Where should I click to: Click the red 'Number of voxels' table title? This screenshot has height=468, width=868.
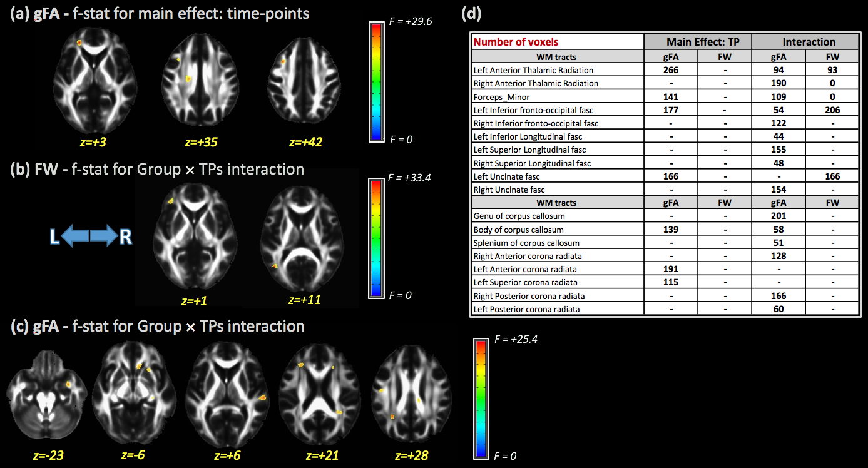click(x=516, y=42)
